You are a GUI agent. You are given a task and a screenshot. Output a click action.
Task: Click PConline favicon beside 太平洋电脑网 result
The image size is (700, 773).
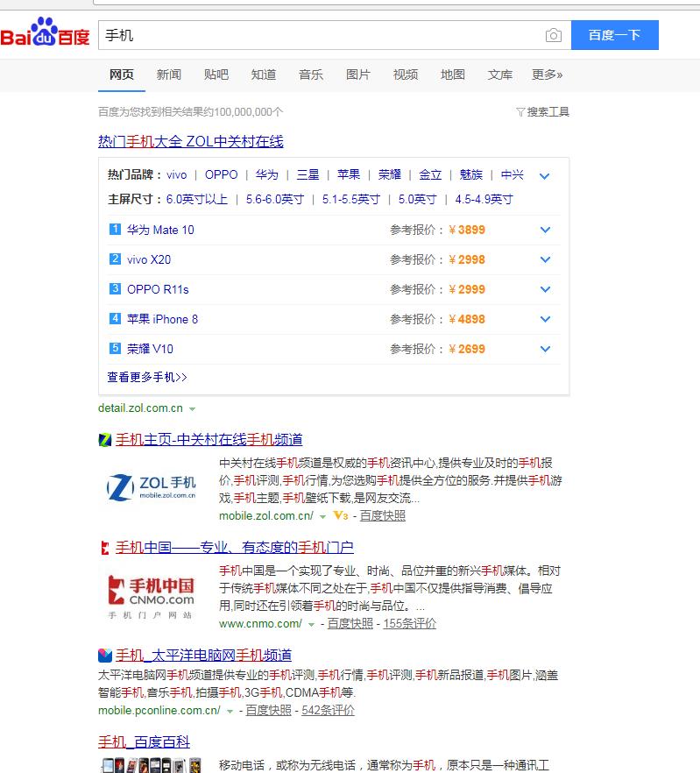tap(105, 656)
